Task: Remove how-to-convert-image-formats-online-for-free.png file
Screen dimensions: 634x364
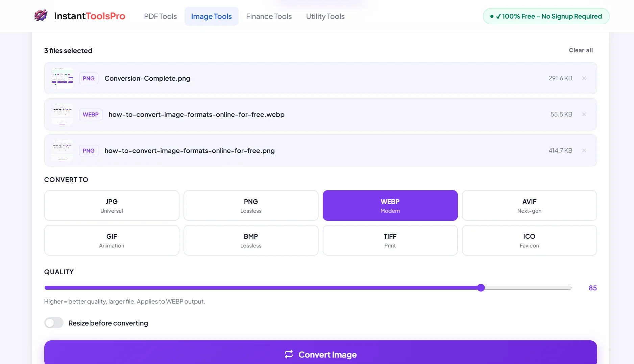Action: (x=584, y=151)
